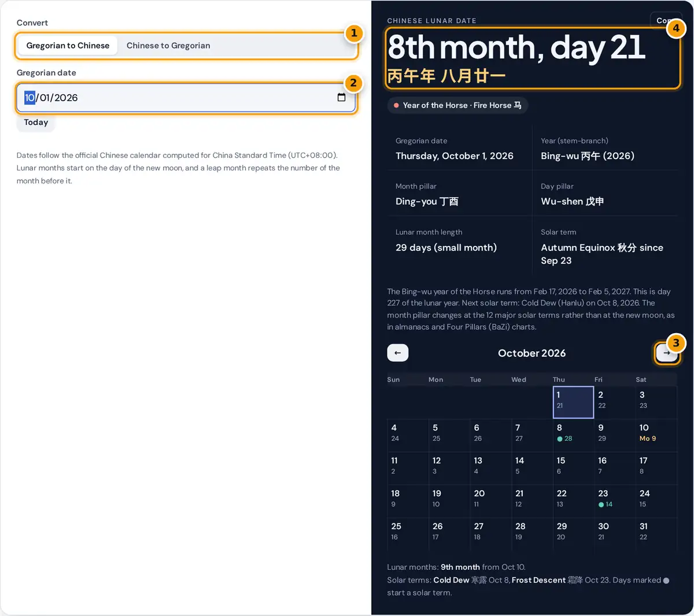This screenshot has height=616, width=694.
Task: Select the Gregorian to Chinese tab
Action: (68, 46)
